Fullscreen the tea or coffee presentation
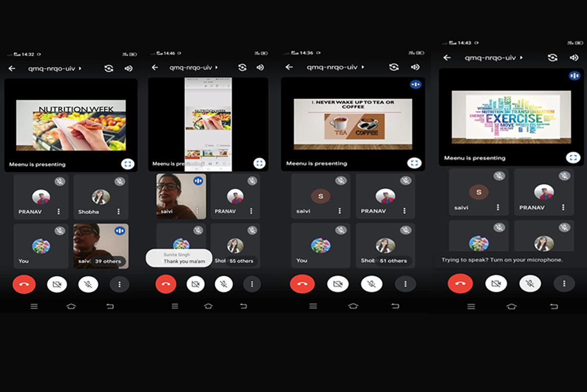This screenshot has height=392, width=587. coord(414,163)
